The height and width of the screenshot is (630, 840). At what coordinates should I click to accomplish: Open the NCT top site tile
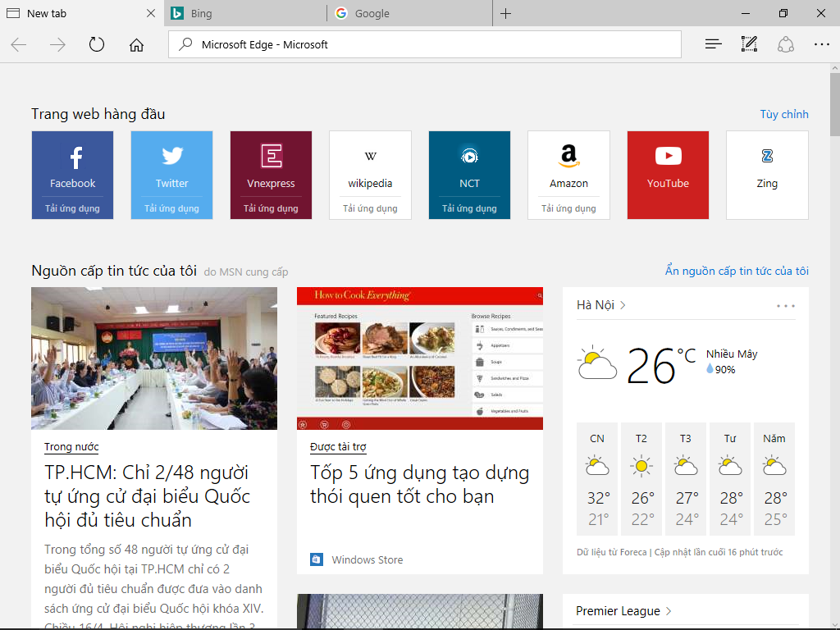coord(469,176)
